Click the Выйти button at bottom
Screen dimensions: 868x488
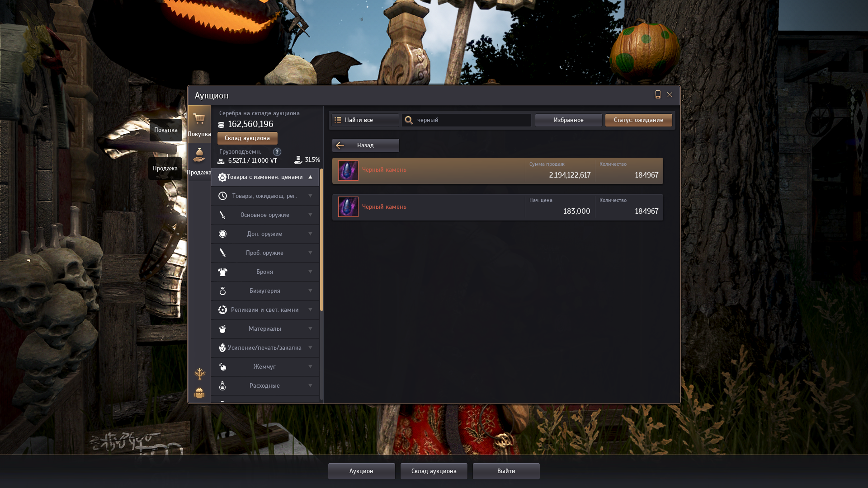click(506, 471)
